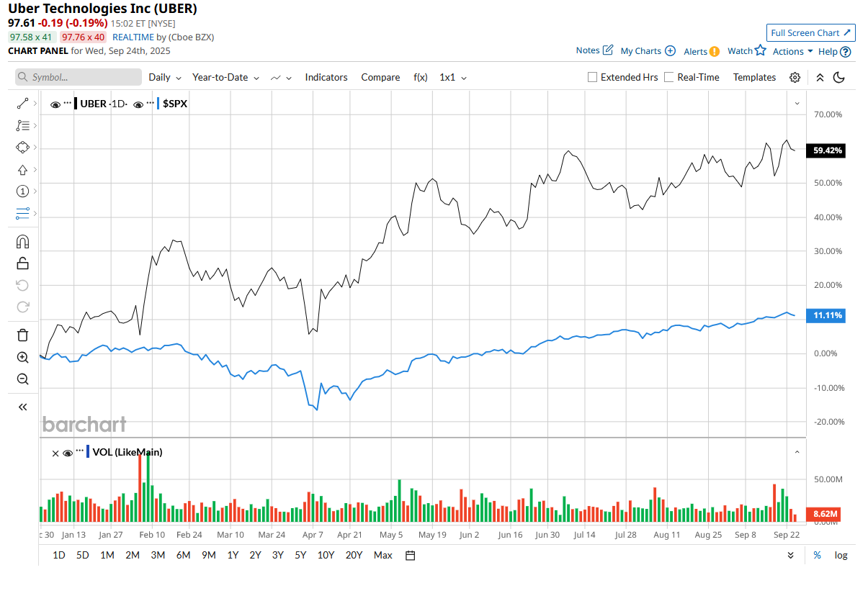
Task: Open the Year-to-Date period dropdown
Action: coord(226,77)
